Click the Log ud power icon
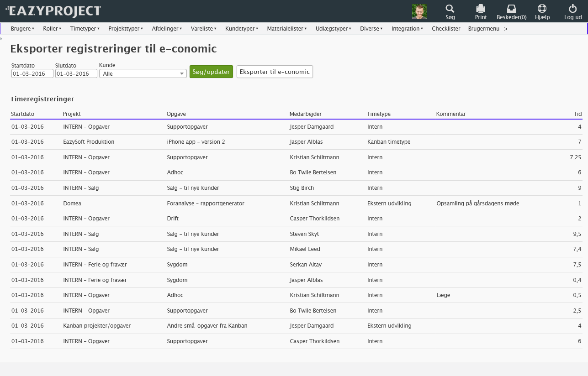 click(x=572, y=9)
